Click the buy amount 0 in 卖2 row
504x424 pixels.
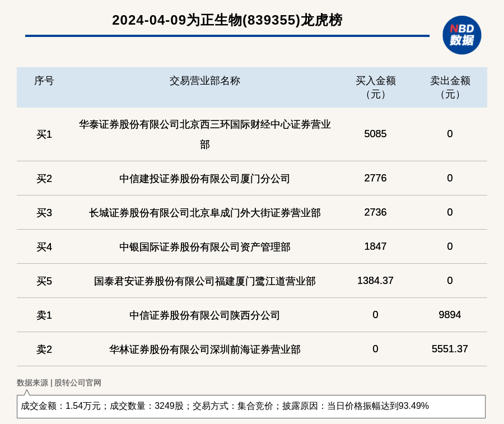coord(375,349)
